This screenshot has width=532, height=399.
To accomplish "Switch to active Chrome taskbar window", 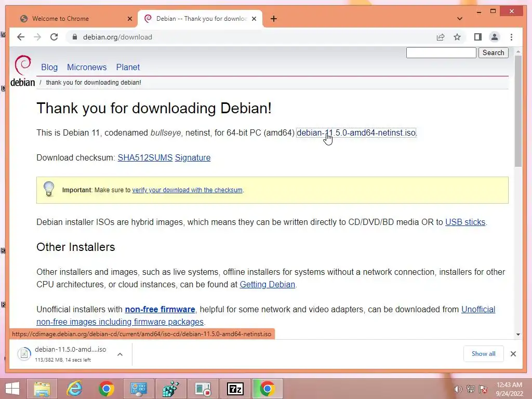I will point(268,389).
